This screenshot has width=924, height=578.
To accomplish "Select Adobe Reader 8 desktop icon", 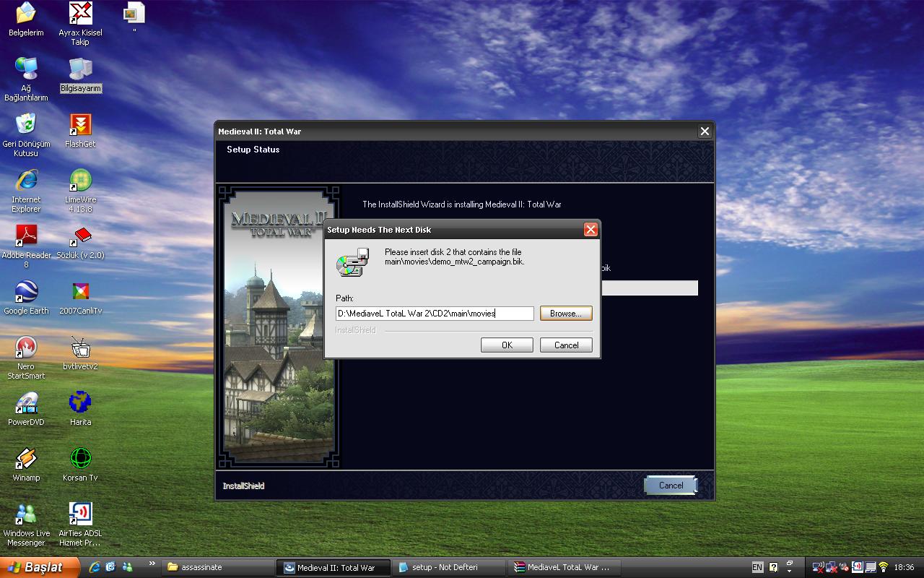I will [26, 246].
